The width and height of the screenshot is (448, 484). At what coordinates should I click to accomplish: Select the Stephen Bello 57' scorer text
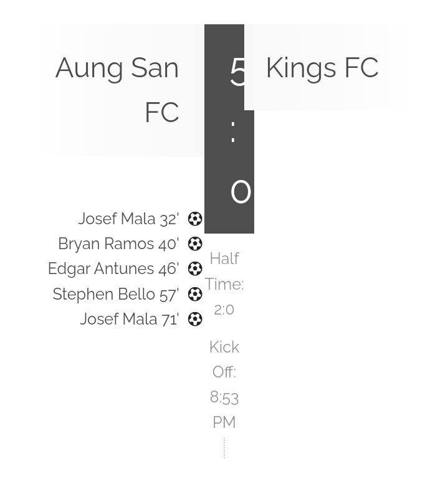(116, 294)
